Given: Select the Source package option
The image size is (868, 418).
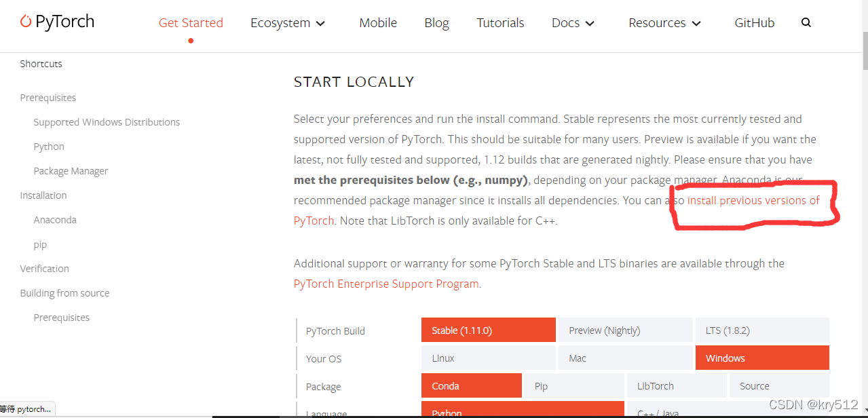Looking at the screenshot, I should [779, 385].
